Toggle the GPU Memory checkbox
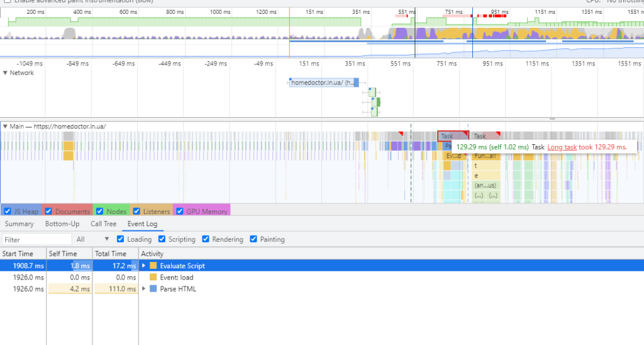Viewport: 644px width, 345px height. [x=180, y=212]
